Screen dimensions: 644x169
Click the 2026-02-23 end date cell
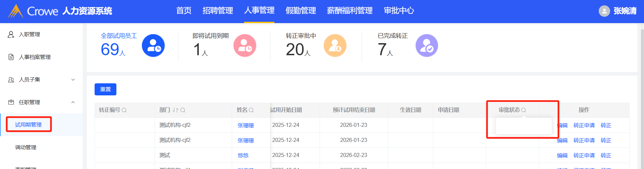354,155
